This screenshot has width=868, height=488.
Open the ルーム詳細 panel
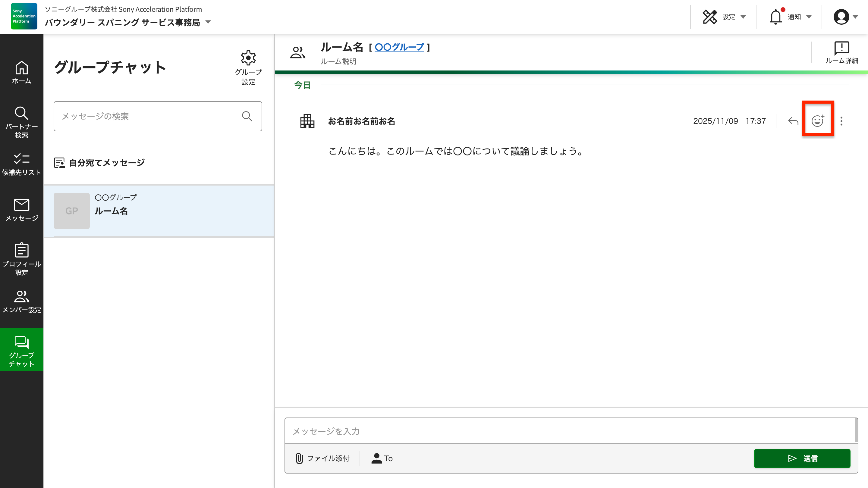pos(842,52)
